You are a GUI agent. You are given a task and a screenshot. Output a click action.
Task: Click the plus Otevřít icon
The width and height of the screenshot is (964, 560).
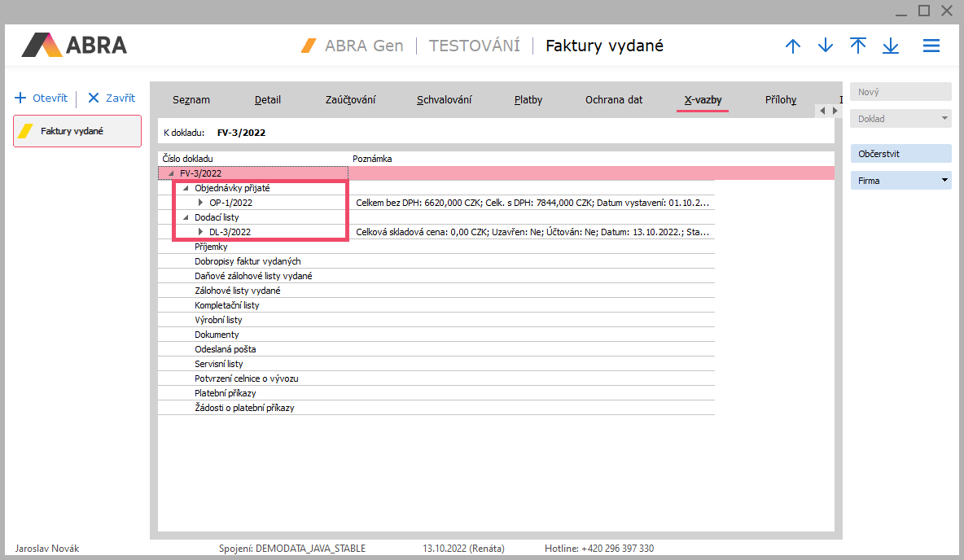[20, 98]
